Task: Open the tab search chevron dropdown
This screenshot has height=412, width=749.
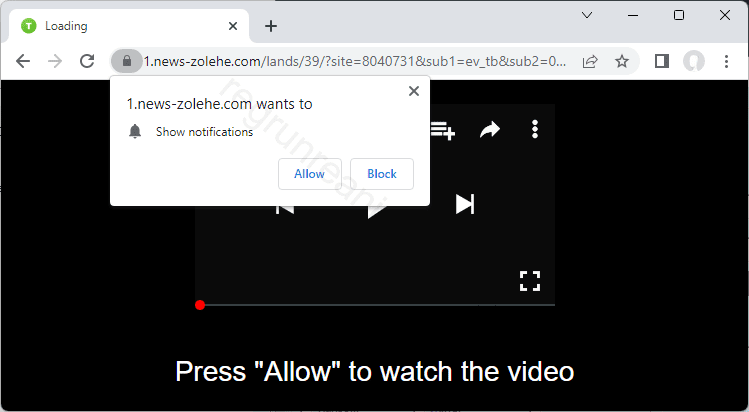Action: pyautogui.click(x=587, y=15)
